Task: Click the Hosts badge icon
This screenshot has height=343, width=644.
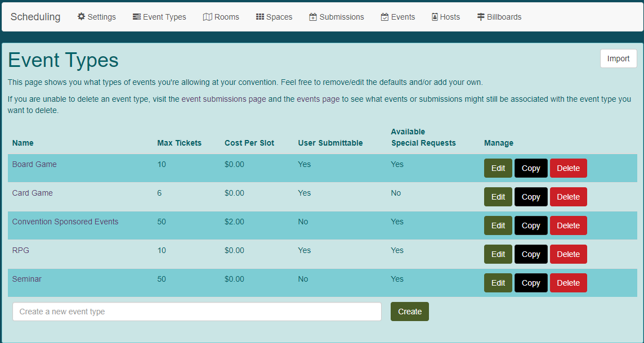Action: click(435, 17)
